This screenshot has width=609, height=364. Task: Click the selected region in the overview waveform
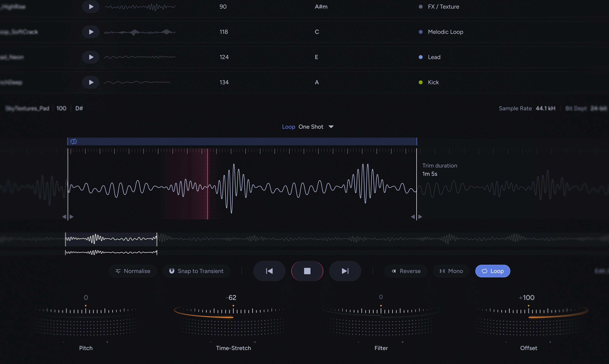(x=111, y=240)
